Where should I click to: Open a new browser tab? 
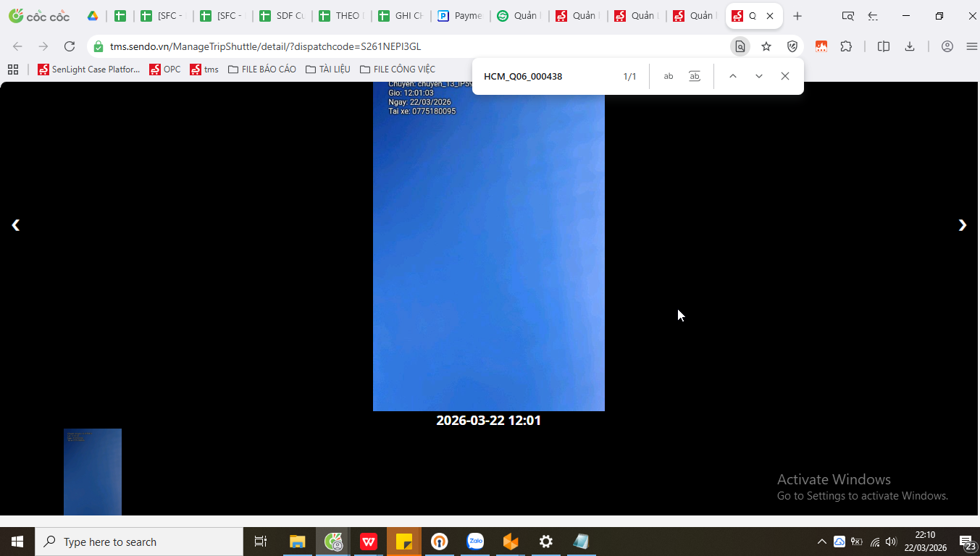tap(797, 16)
